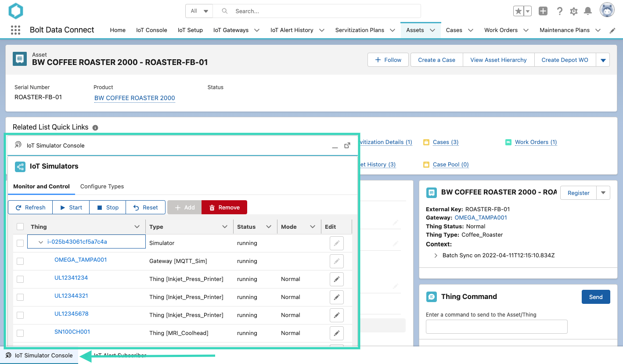Click Create a Case button
The image size is (623, 364).
pyautogui.click(x=436, y=60)
